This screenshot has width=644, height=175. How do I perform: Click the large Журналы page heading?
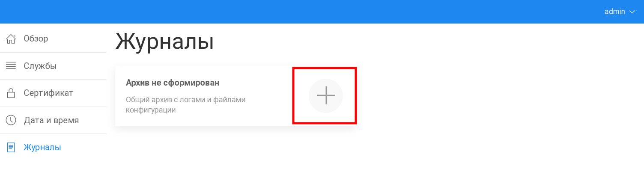click(165, 42)
